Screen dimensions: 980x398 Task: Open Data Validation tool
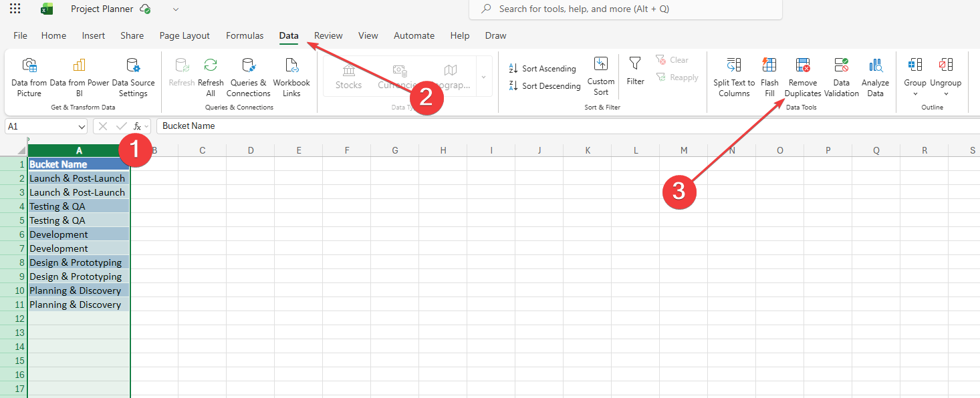(841, 65)
